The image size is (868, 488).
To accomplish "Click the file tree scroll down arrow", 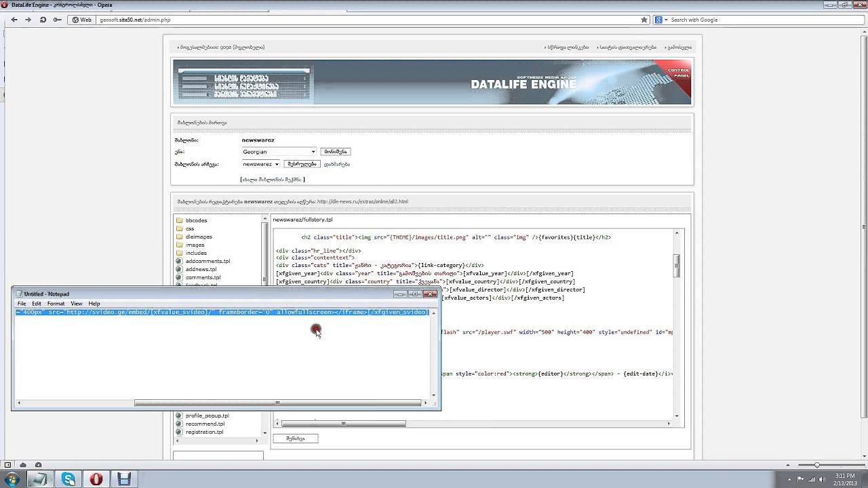I will [x=265, y=432].
